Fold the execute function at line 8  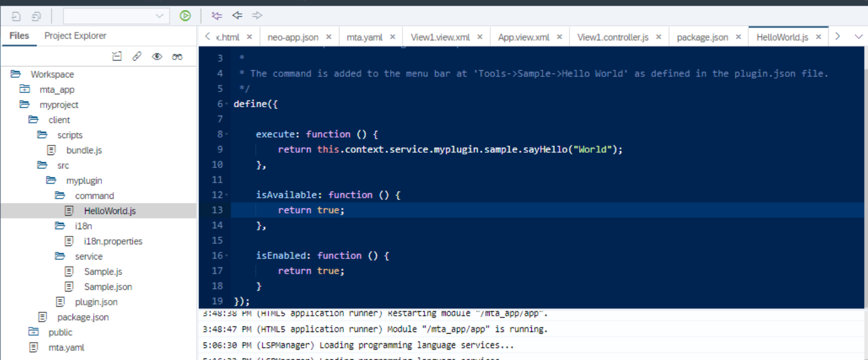pyautogui.click(x=227, y=134)
